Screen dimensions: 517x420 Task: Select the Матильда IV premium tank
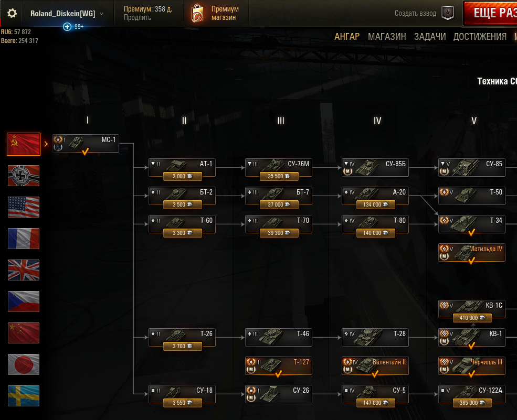[x=471, y=253]
